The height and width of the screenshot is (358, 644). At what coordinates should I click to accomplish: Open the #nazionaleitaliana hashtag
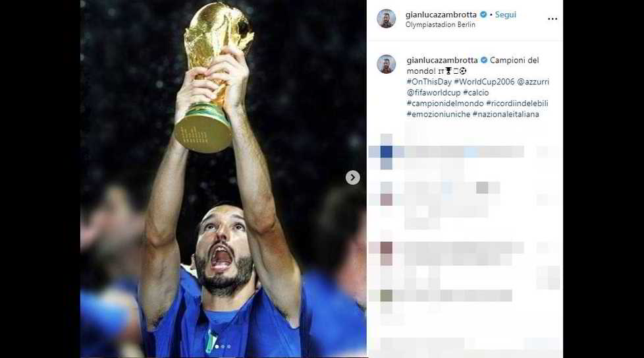point(506,114)
